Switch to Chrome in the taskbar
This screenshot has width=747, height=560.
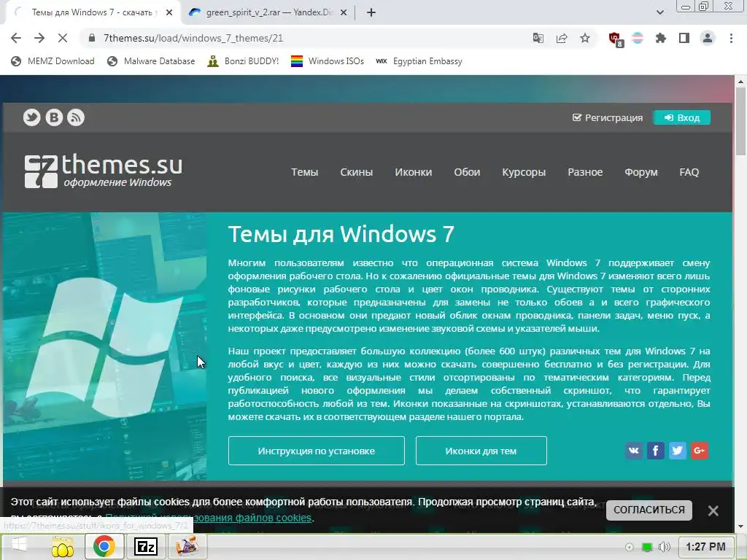104,546
